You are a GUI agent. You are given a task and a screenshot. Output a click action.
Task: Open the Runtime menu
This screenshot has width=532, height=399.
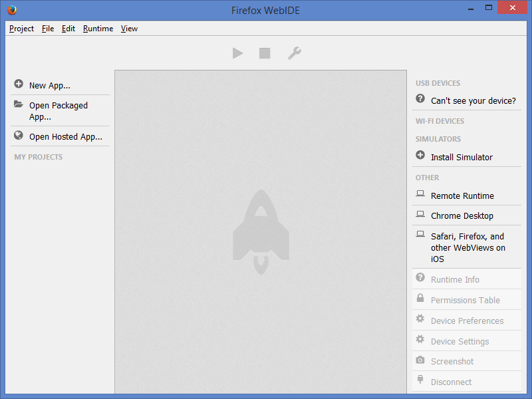pos(98,29)
